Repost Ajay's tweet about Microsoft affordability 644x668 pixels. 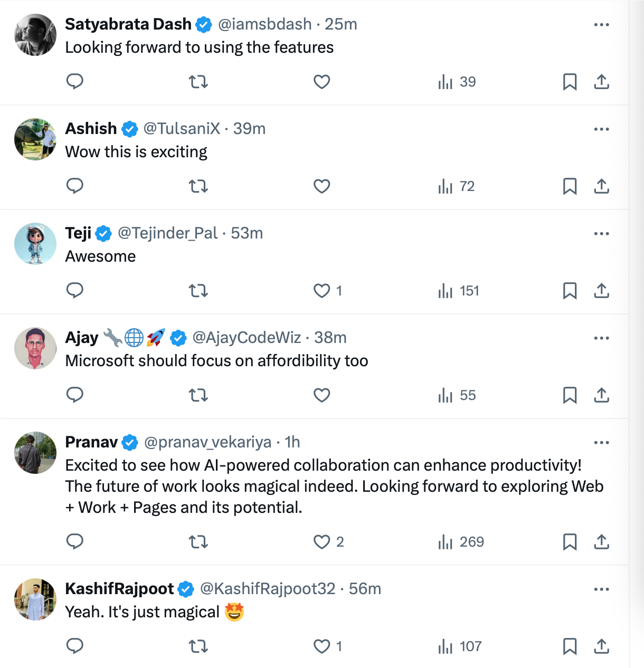(198, 395)
